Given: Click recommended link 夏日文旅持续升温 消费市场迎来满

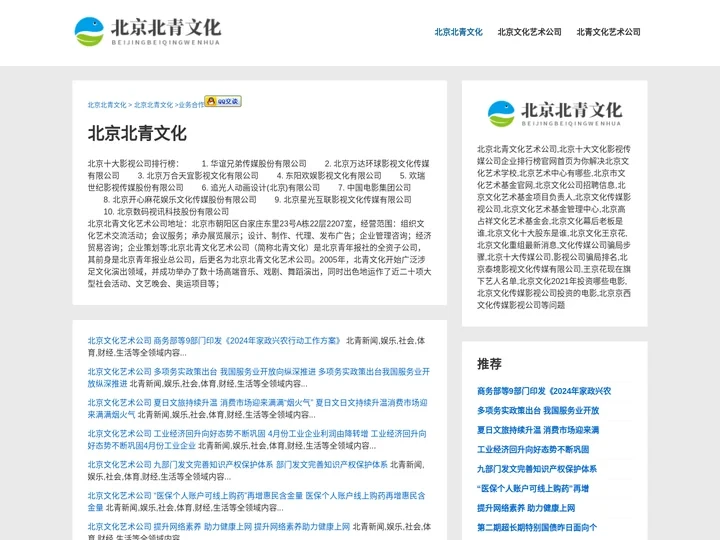Looking at the screenshot, I should tap(538, 430).
